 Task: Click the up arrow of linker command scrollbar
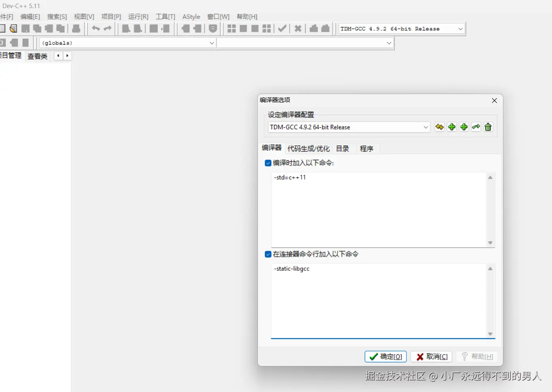pyautogui.click(x=490, y=269)
